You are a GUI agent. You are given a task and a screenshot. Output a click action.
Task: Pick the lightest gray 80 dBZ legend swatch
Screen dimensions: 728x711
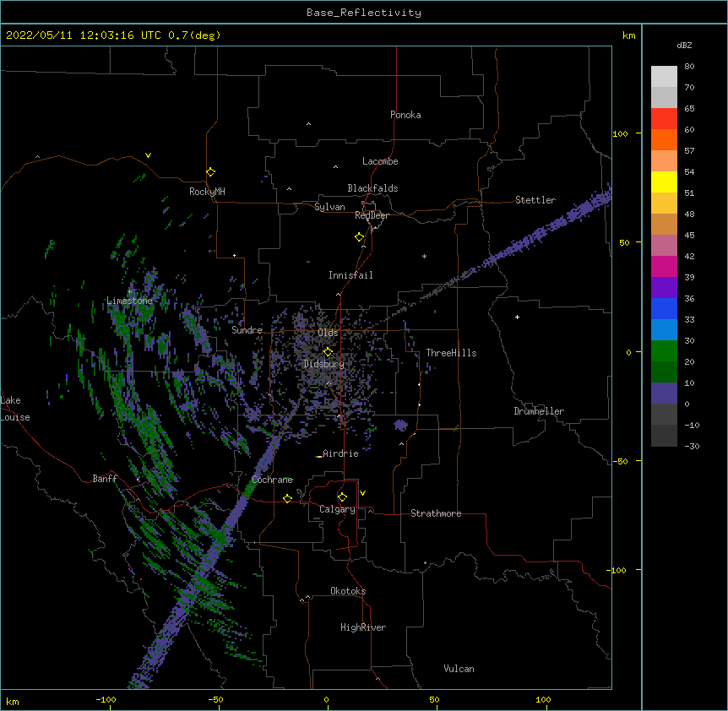(x=664, y=77)
